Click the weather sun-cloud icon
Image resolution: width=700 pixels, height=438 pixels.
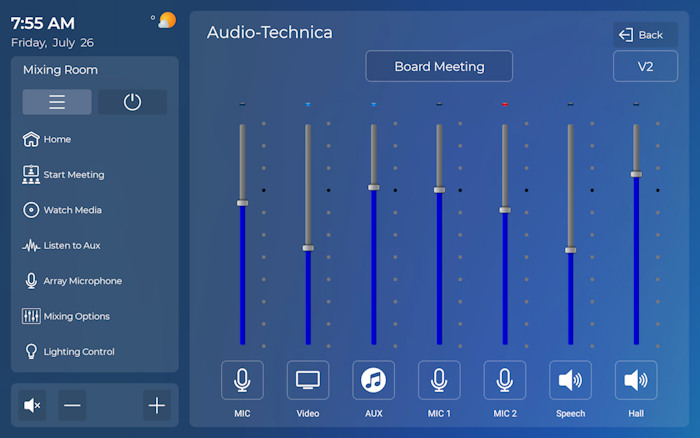coord(167,21)
